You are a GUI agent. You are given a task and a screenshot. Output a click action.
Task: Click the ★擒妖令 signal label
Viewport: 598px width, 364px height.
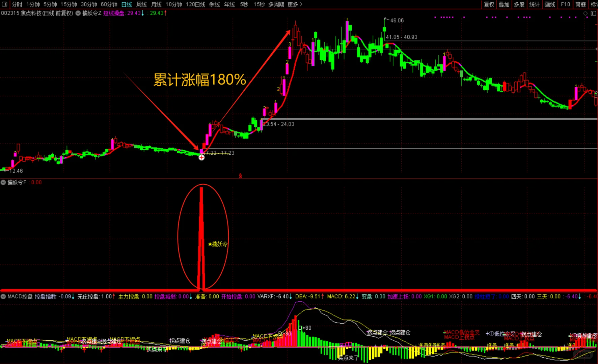tap(218, 244)
